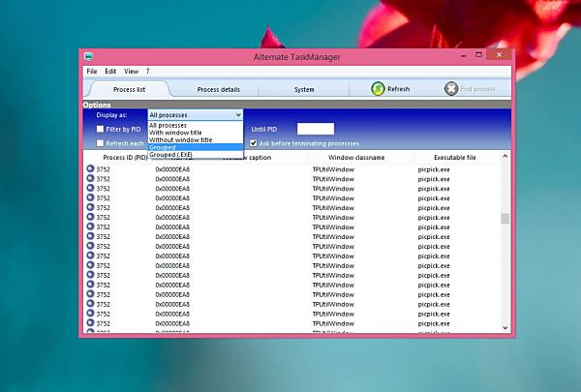Sort by Process ID (PID) column header
Screen dimensions: 581x392
coord(125,158)
